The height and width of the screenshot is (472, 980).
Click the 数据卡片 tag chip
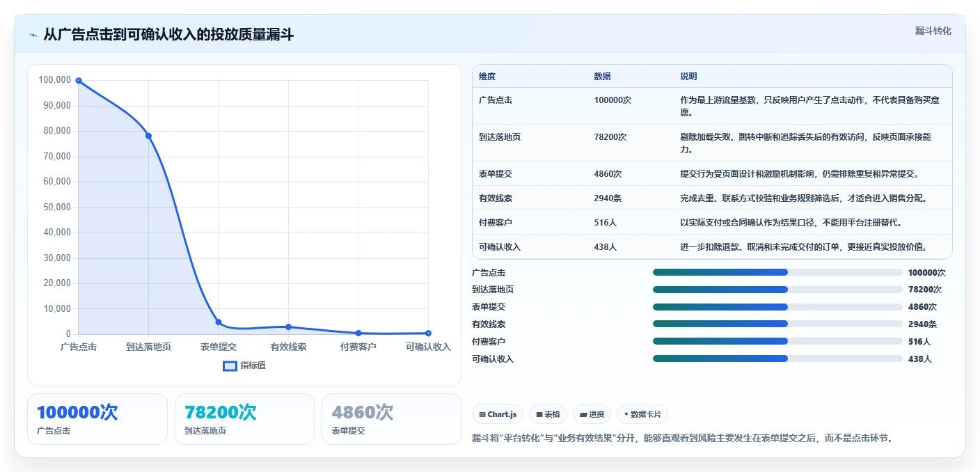(642, 414)
